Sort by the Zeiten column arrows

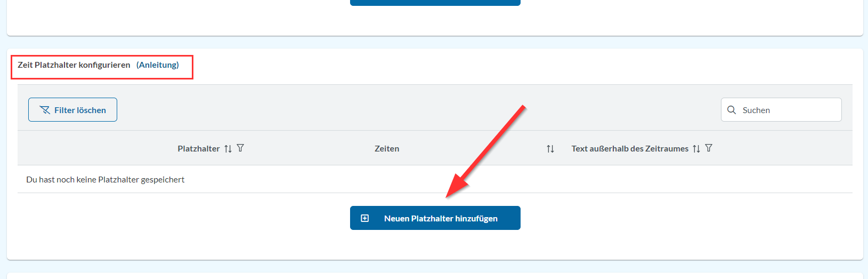[x=550, y=149]
